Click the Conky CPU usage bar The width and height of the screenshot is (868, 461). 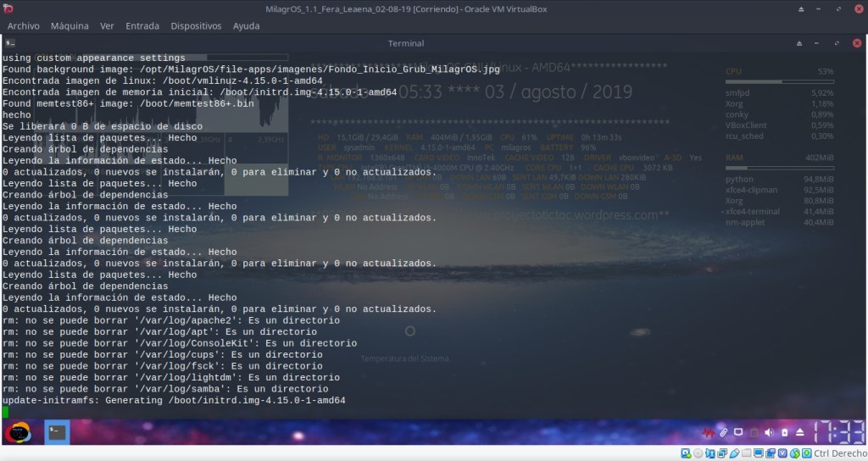tap(780, 82)
